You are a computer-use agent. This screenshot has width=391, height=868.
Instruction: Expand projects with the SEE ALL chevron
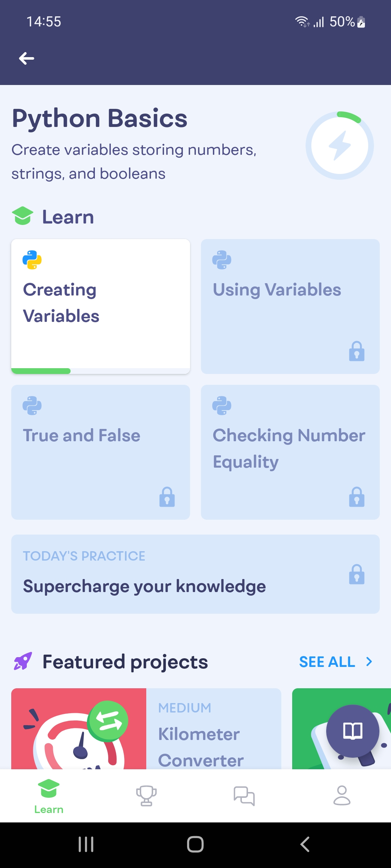tap(369, 662)
